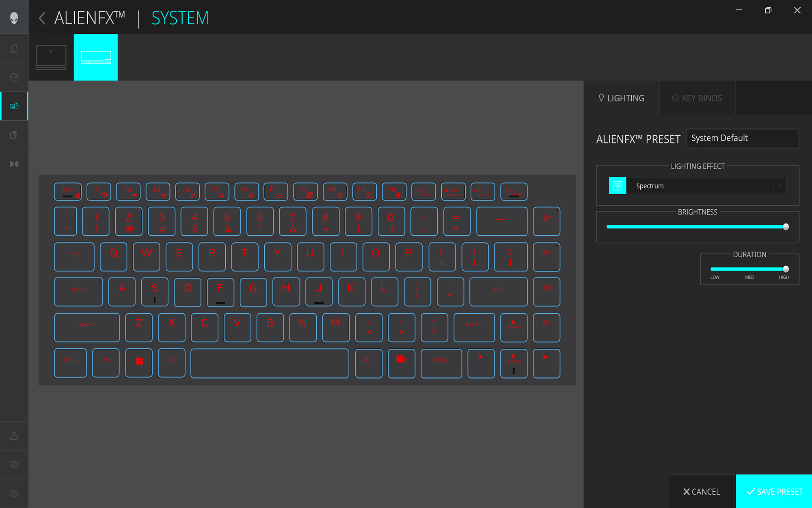This screenshot has height=508, width=812.
Task: Click Save Preset button
Action: [774, 491]
